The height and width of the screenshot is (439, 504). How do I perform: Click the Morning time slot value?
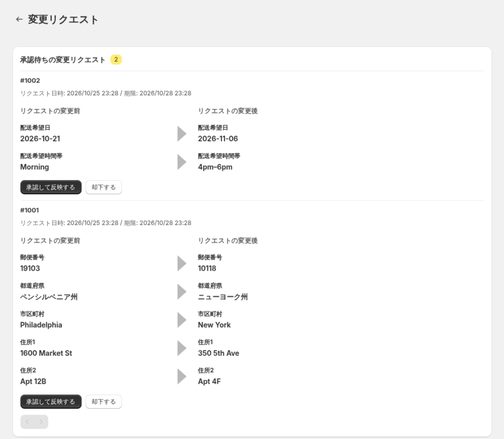pos(35,167)
